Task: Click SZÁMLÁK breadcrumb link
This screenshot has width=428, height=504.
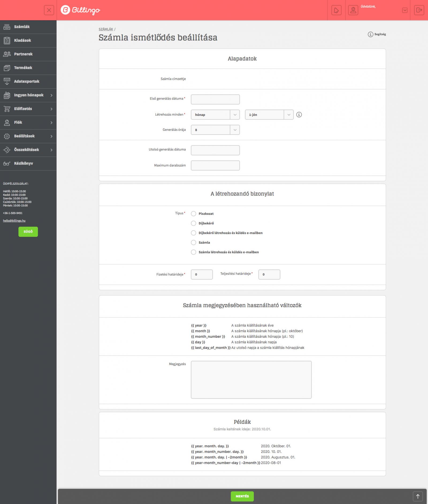Action: pyautogui.click(x=106, y=29)
